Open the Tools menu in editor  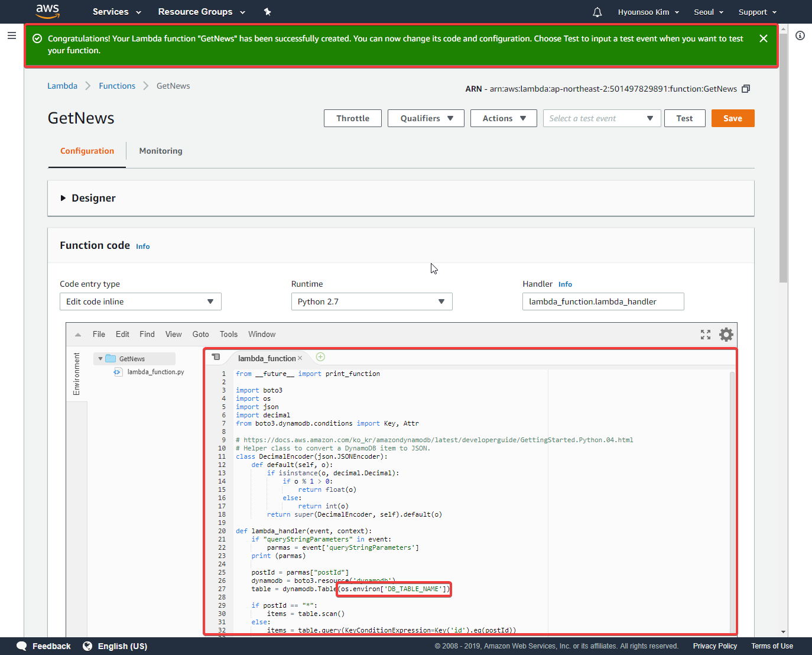click(229, 334)
